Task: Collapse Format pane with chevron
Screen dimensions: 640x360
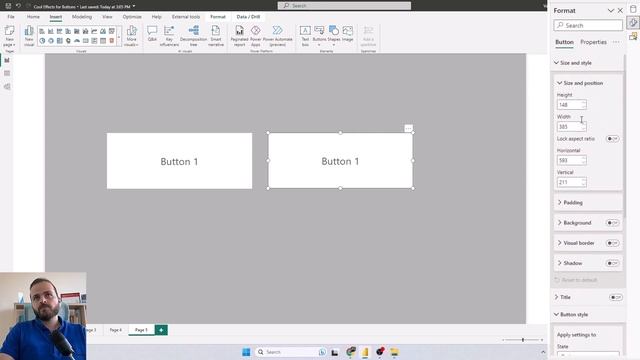Action: 611,11
